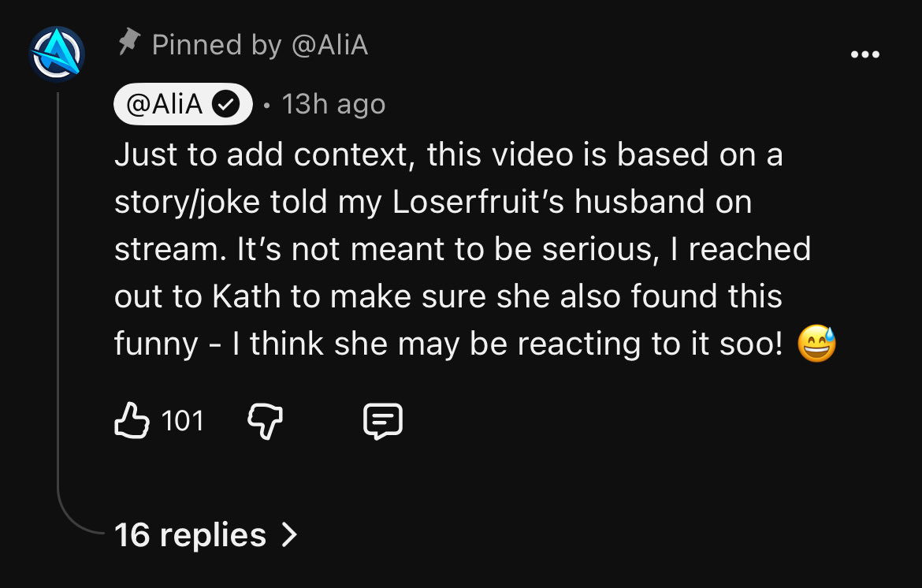Dislike the comment with thumbs down icon
Screen dimensions: 922x588
coord(266,422)
